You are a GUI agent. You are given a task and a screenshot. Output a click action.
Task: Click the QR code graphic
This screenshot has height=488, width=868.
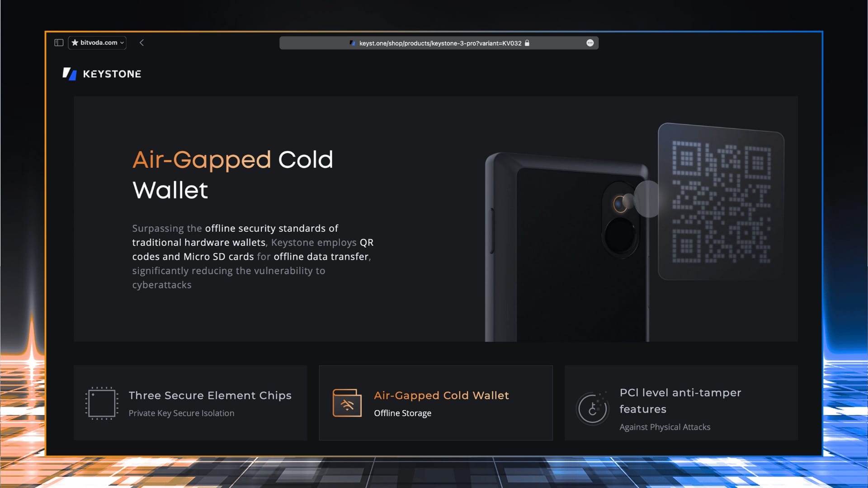tap(721, 202)
